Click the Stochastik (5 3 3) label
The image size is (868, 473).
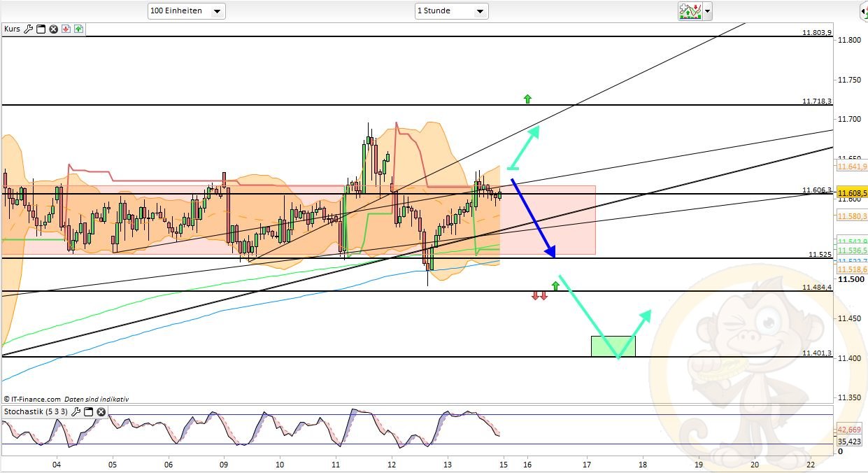click(x=36, y=412)
